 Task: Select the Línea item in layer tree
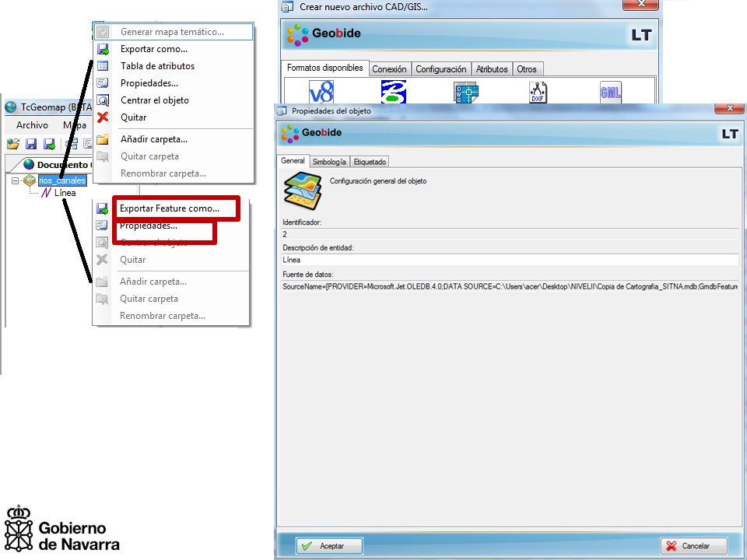65,193
